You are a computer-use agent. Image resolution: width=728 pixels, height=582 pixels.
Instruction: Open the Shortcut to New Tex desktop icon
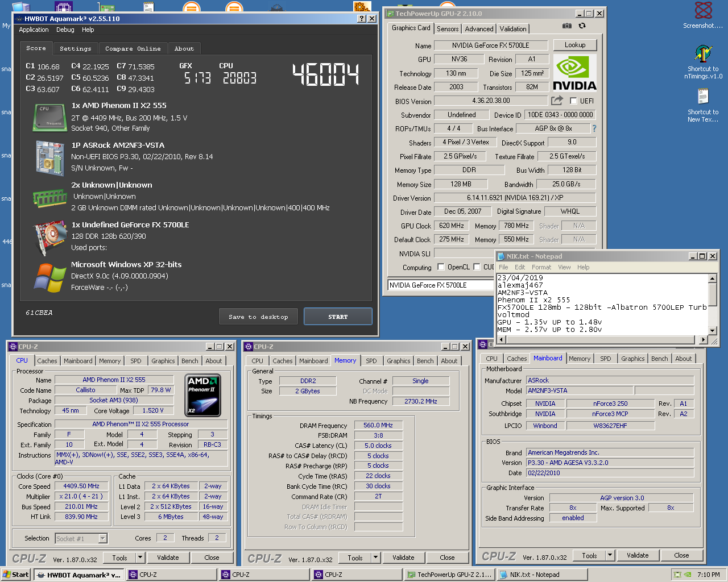click(x=703, y=97)
